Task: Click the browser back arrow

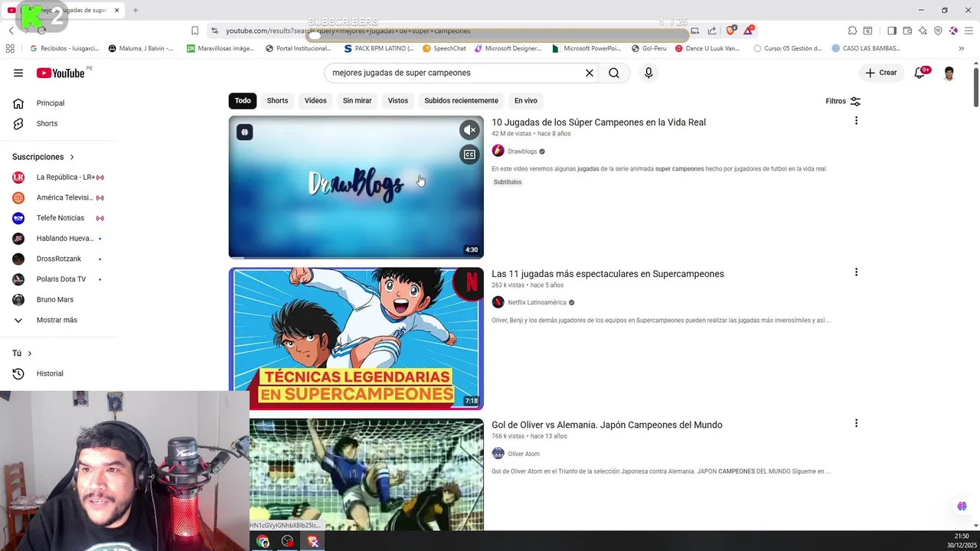Action: 11,31
